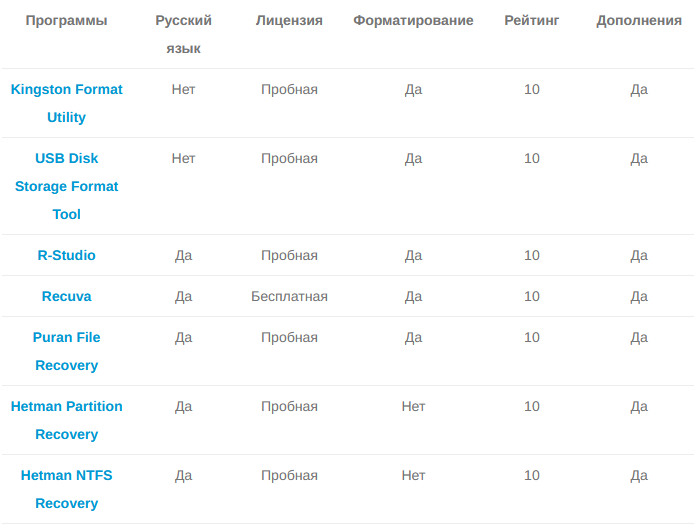Select Пробная license cell for Puran File
The height and width of the screenshot is (529, 694).
pyautogui.click(x=289, y=337)
